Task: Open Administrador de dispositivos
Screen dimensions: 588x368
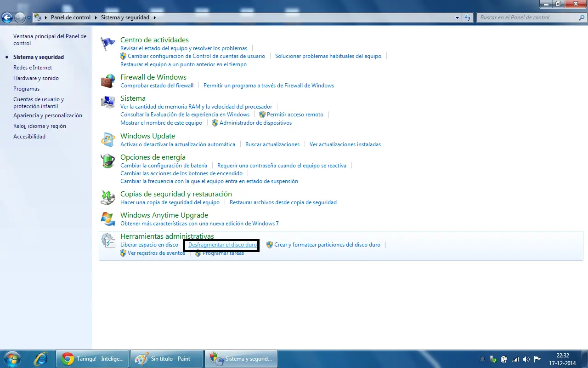Action: tap(255, 123)
